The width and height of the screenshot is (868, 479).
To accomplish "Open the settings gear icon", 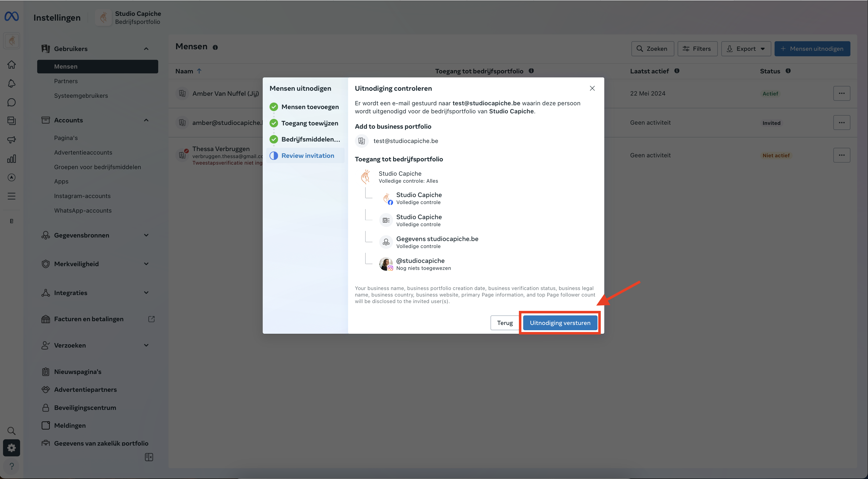I will coord(12,448).
